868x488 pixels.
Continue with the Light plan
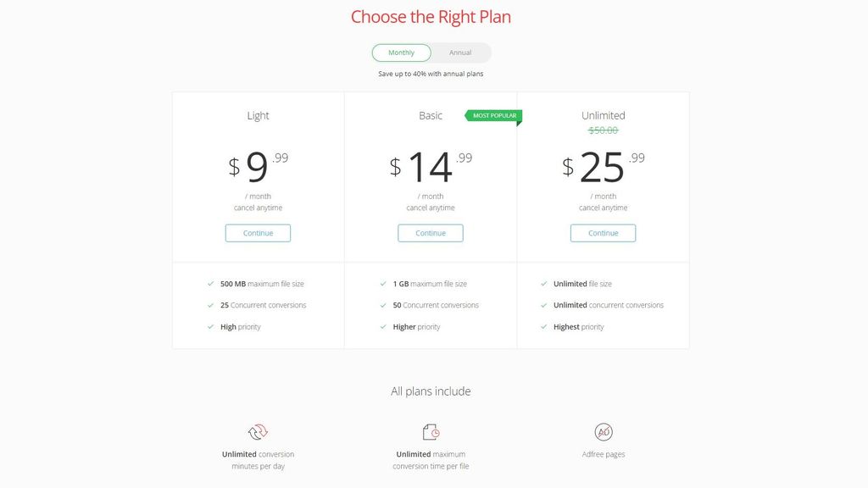pos(258,233)
